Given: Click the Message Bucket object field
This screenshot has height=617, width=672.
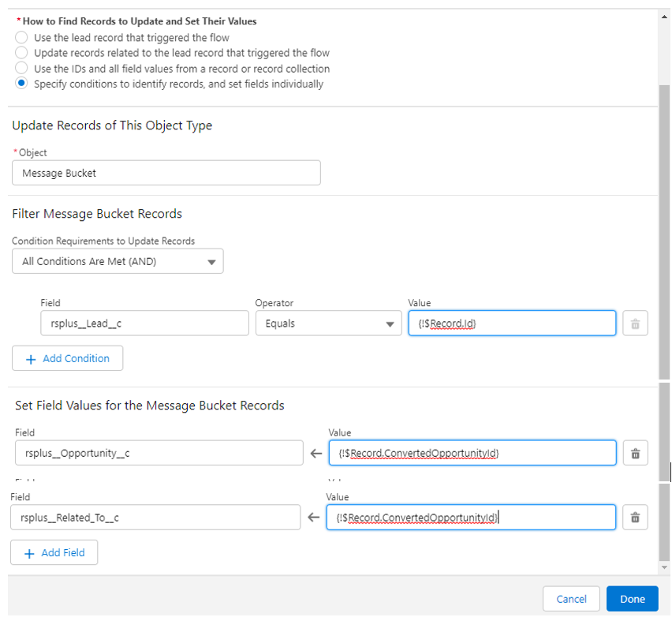Looking at the screenshot, I should 166,173.
